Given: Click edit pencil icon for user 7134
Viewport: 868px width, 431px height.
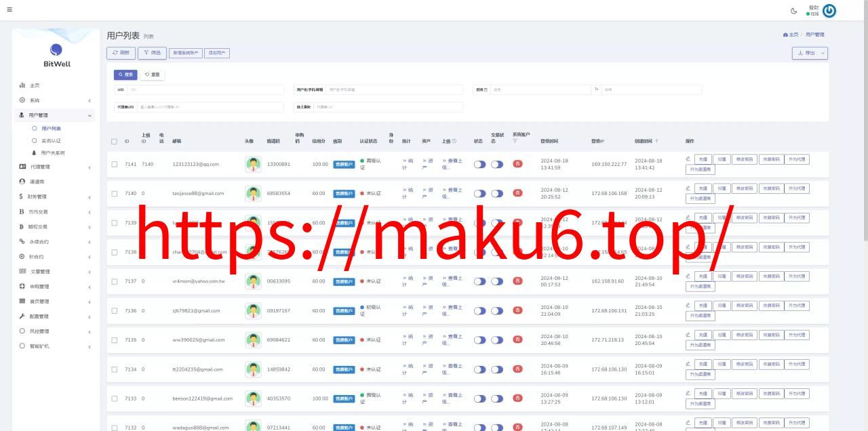Looking at the screenshot, I should click(x=688, y=364).
